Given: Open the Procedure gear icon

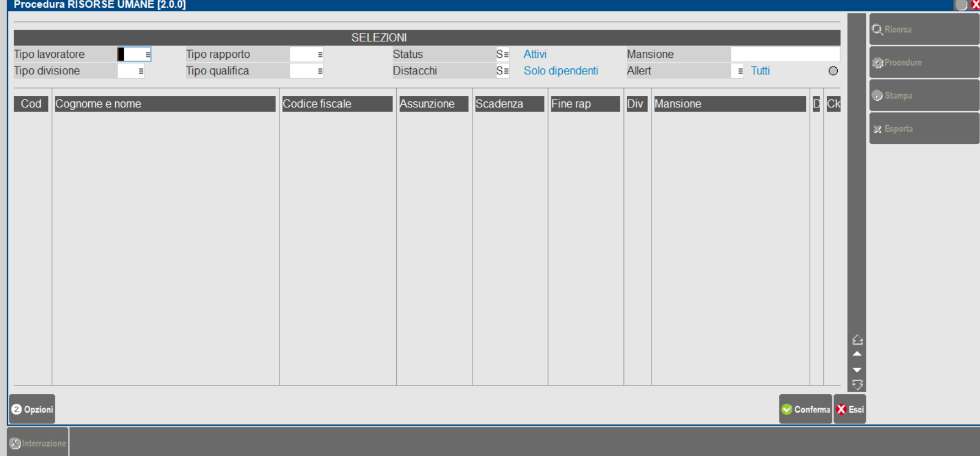Looking at the screenshot, I should [x=877, y=63].
